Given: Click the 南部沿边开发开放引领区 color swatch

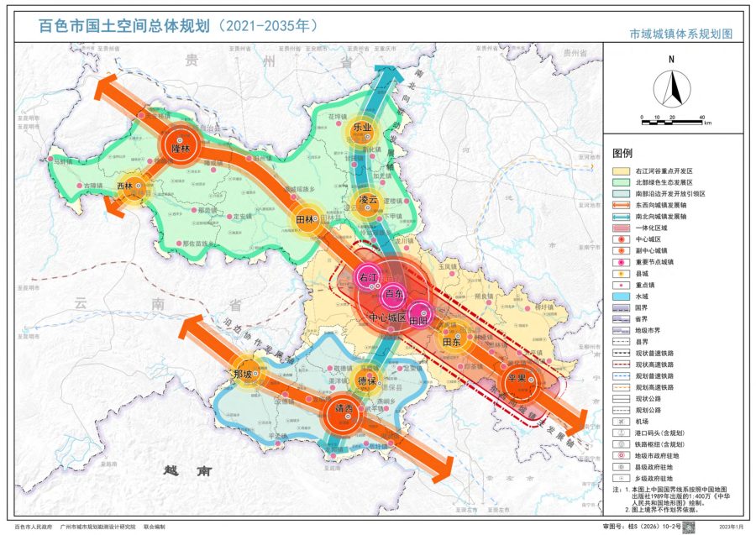Looking at the screenshot, I should (621, 194).
